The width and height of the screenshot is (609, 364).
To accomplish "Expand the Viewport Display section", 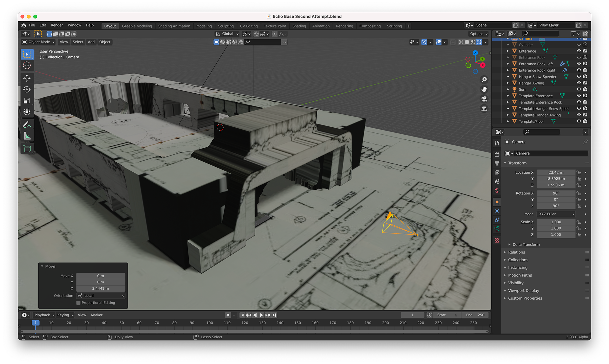I will (x=523, y=291).
